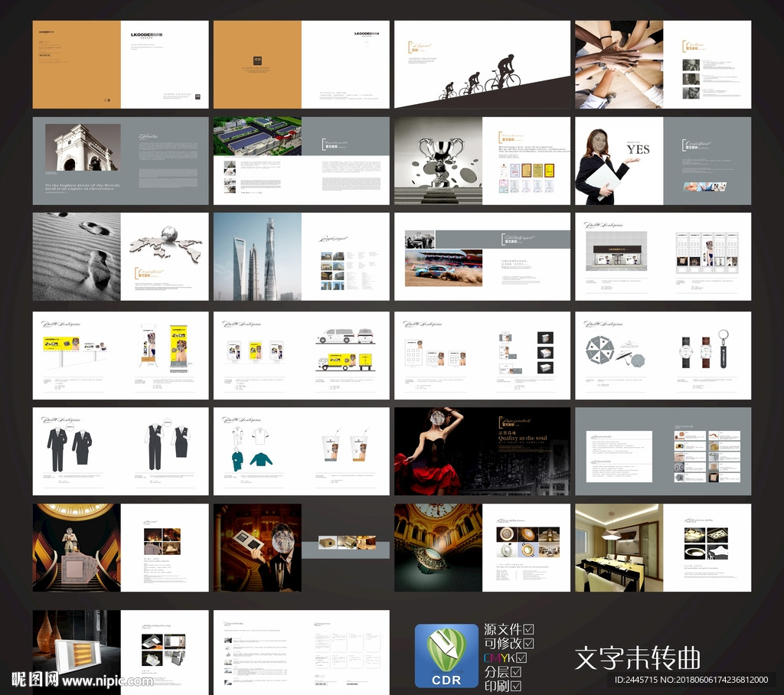Click the orange cover panel with LKOODE logo
784x695 pixels.
[x=77, y=64]
